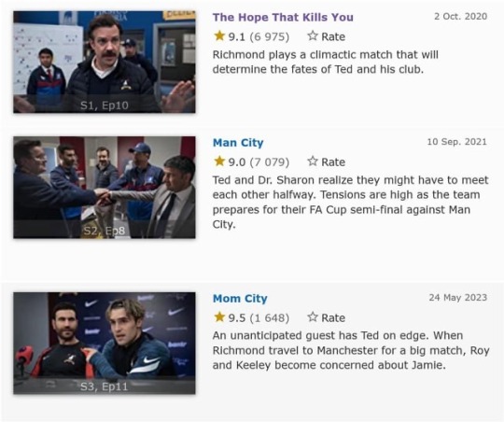Click the 24 May 2023 air date
The width and height of the screenshot is (504, 422).
point(457,298)
